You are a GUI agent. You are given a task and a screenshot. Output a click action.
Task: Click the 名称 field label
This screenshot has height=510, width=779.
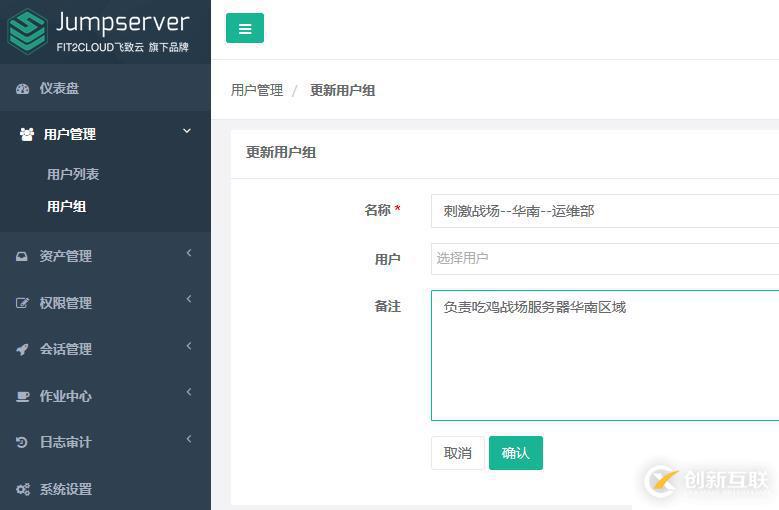pyautogui.click(x=378, y=210)
